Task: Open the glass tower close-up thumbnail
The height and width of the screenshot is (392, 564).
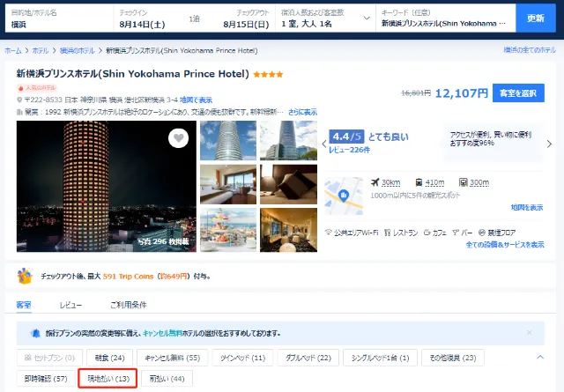Action: [228, 141]
